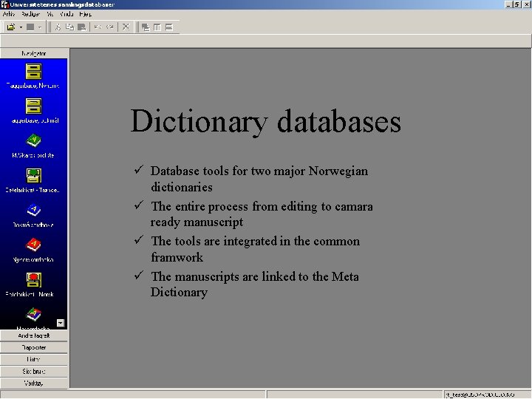
Task: Switch to the Sist brukt panel
Action: 34,372
